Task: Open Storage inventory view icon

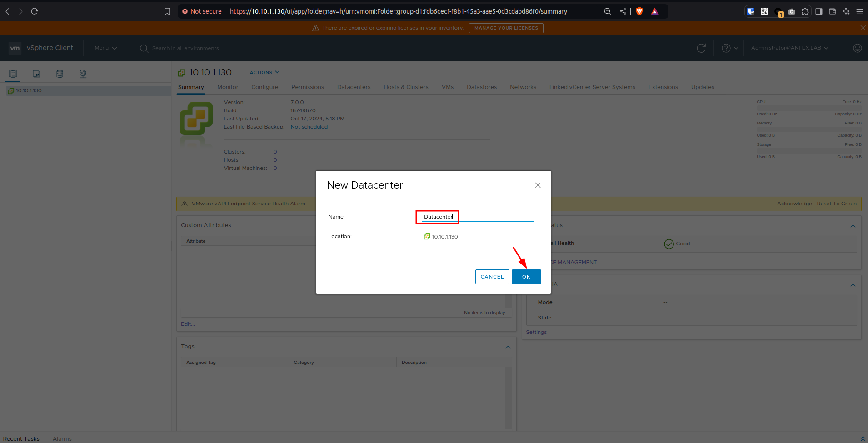Action: [x=60, y=74]
